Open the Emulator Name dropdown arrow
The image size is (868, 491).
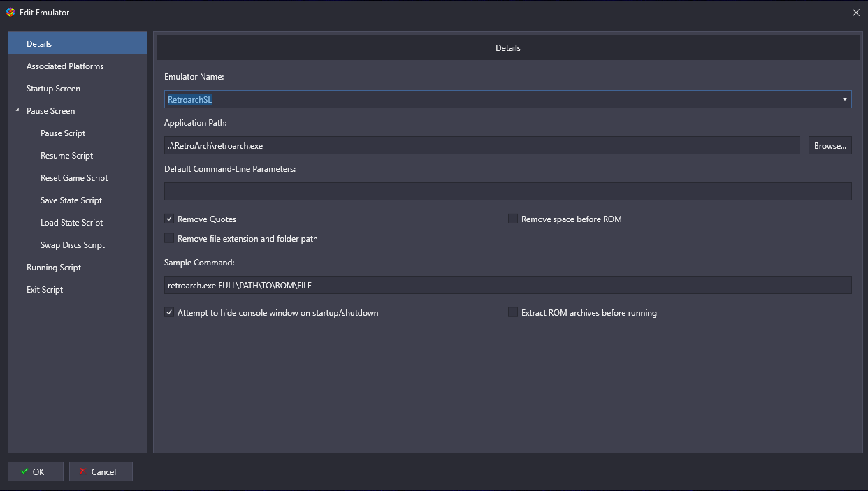coord(844,99)
